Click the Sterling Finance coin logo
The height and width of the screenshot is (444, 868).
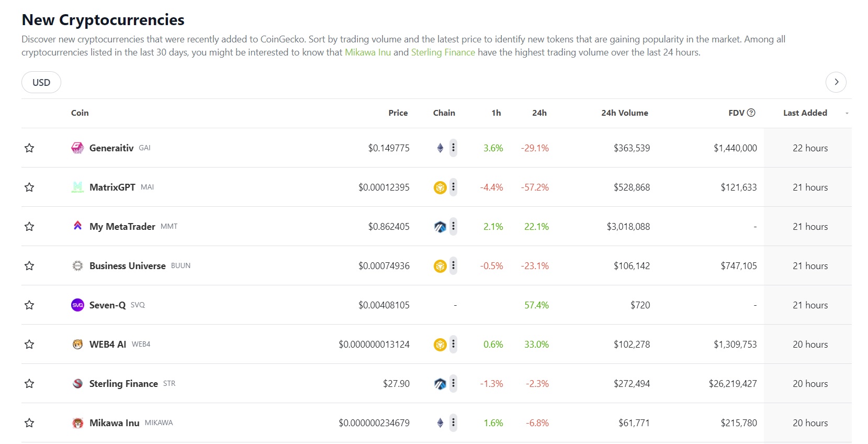pos(77,384)
